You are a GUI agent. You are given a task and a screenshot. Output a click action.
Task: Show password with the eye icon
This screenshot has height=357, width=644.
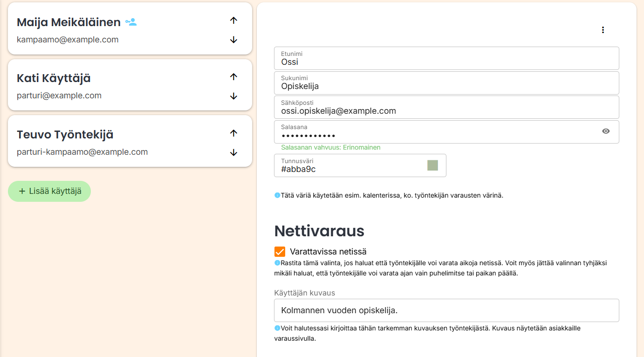click(606, 131)
